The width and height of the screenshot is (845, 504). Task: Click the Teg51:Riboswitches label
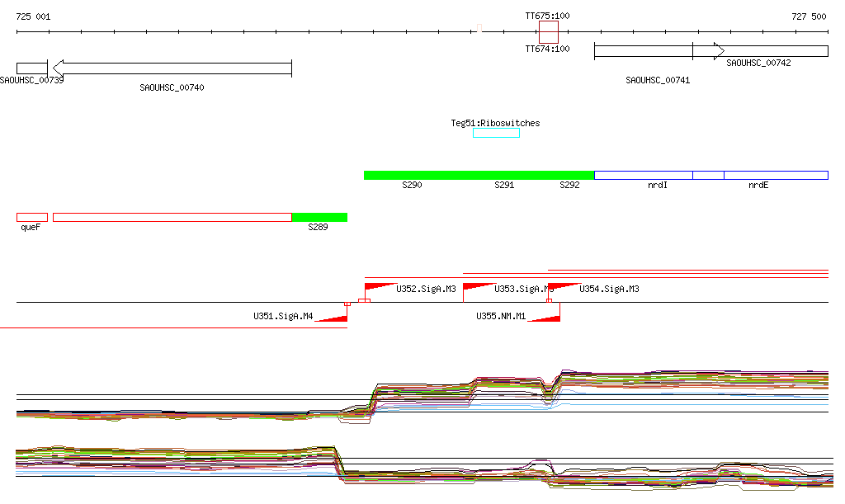pyautogui.click(x=495, y=123)
